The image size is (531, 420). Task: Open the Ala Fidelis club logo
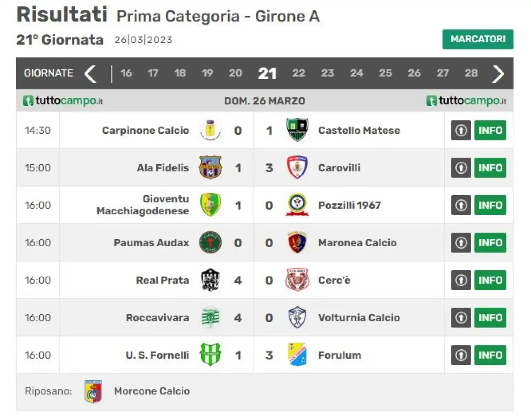(x=210, y=168)
